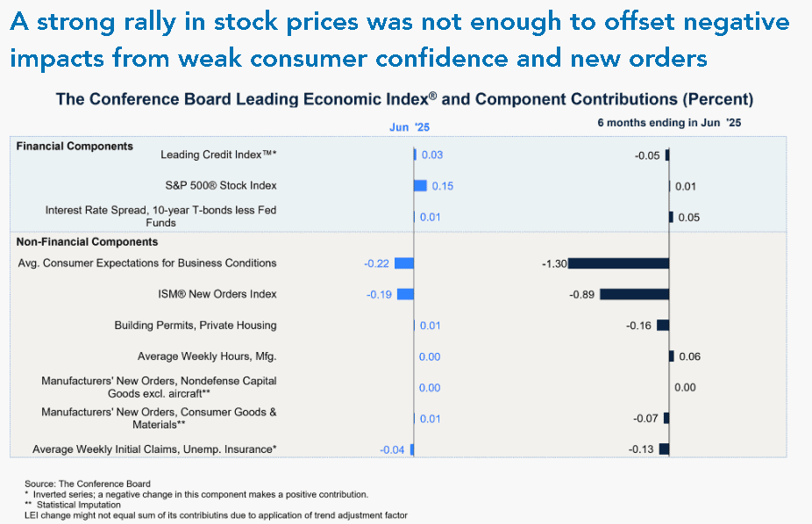The width and height of the screenshot is (812, 524).
Task: Click the -0.22 Consumer Expectations June bar
Action: pyautogui.click(x=404, y=263)
